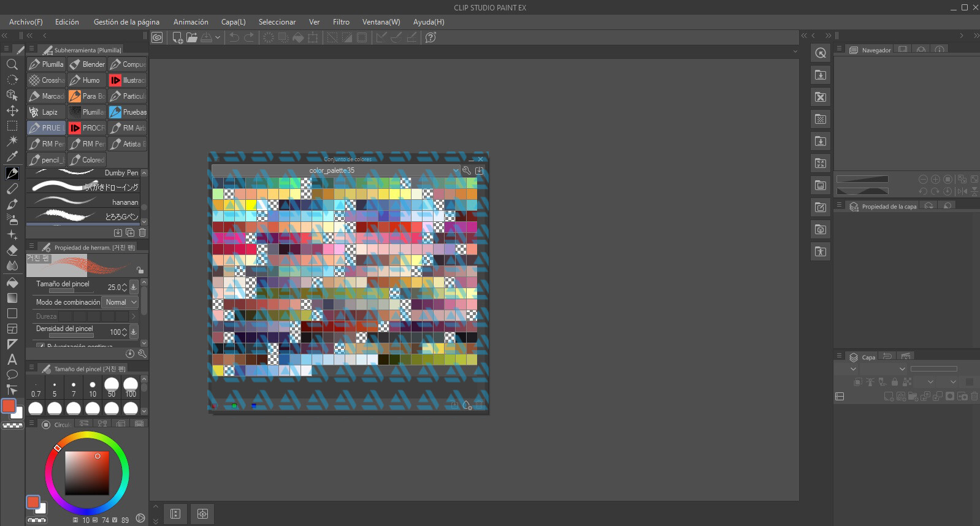
Task: Select the main drawing color swatch
Action: click(x=9, y=406)
